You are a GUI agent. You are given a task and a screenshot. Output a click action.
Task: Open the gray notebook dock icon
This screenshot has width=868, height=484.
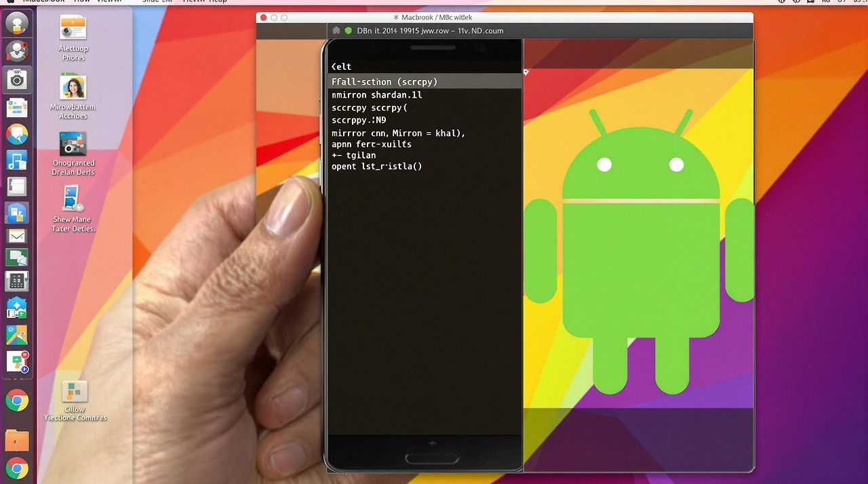(17, 186)
